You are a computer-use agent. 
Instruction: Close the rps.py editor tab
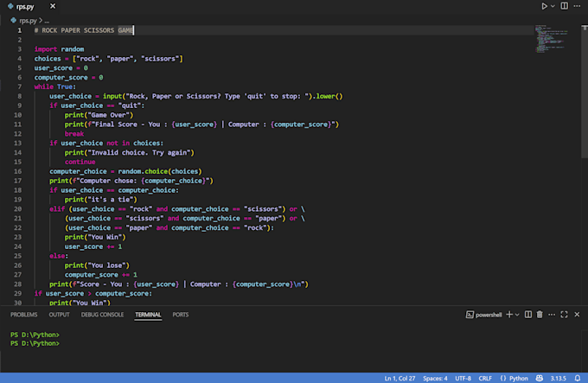(x=53, y=6)
